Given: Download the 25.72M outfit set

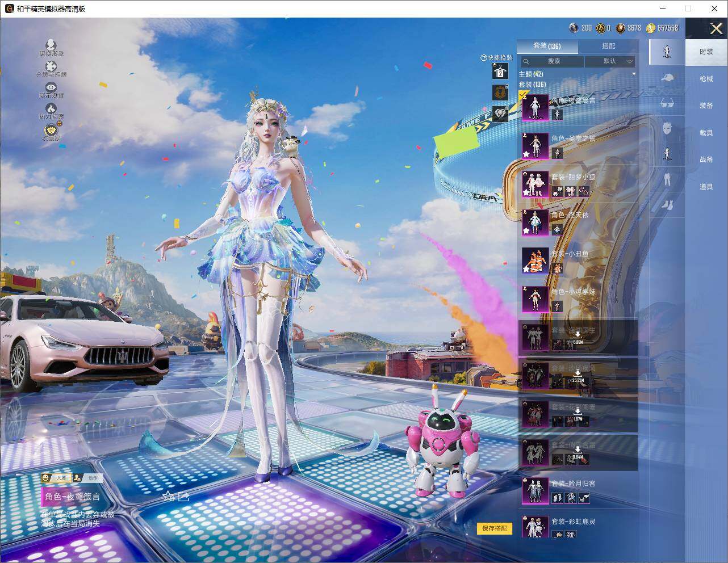Looking at the screenshot, I should pyautogui.click(x=578, y=376).
